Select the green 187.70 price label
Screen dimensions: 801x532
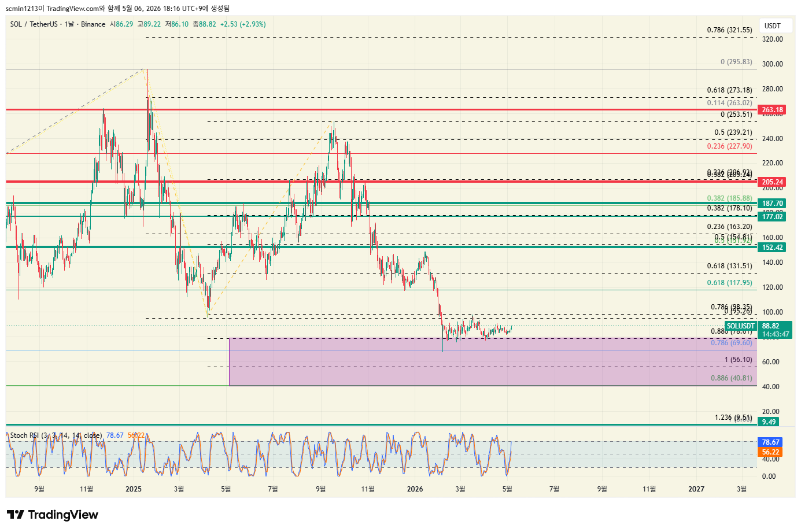(x=772, y=204)
